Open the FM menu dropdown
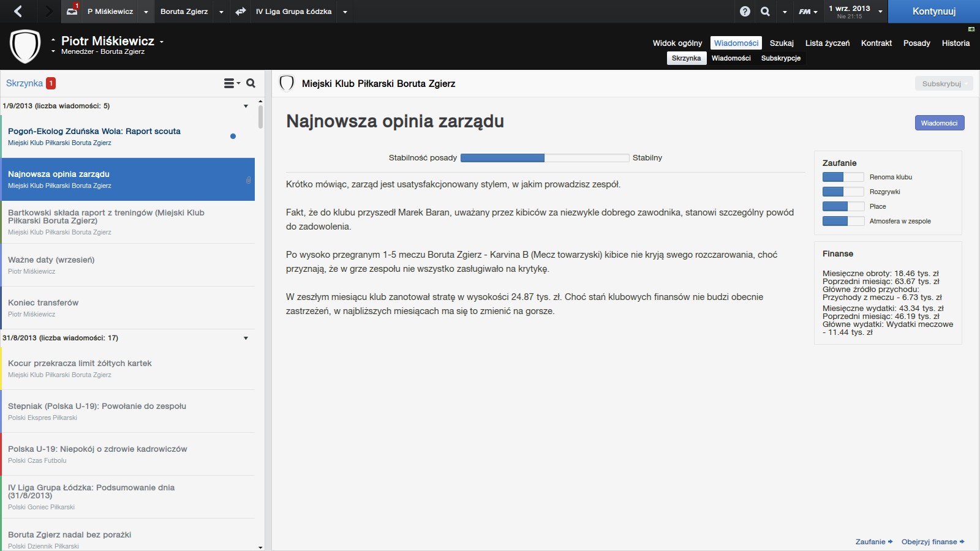Screen dimensions: 980x551 pyautogui.click(x=808, y=11)
